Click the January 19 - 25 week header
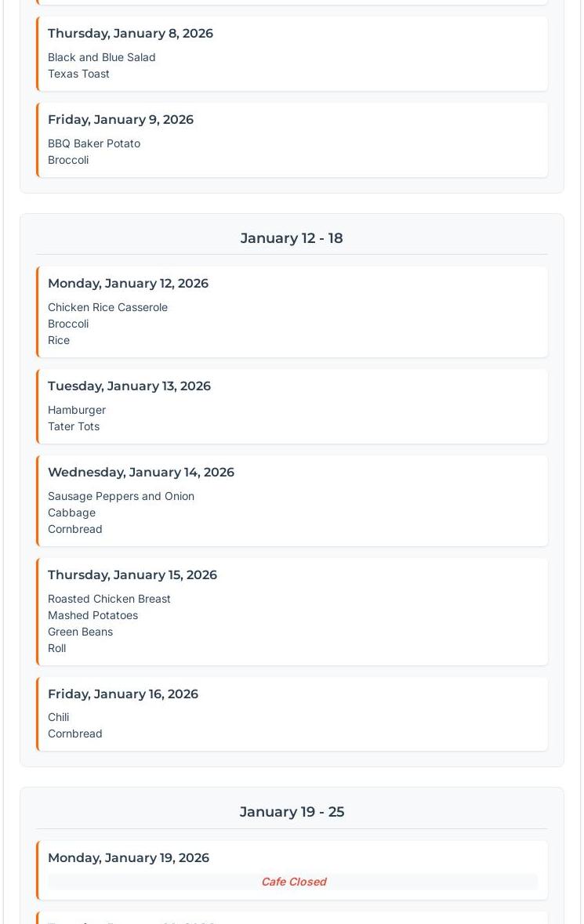Viewport: 584px width, 924px height. [x=292, y=812]
